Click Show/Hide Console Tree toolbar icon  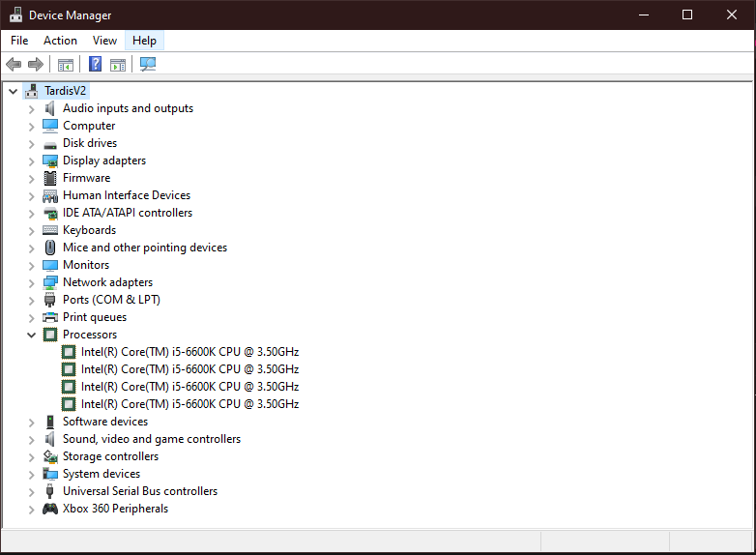click(66, 64)
